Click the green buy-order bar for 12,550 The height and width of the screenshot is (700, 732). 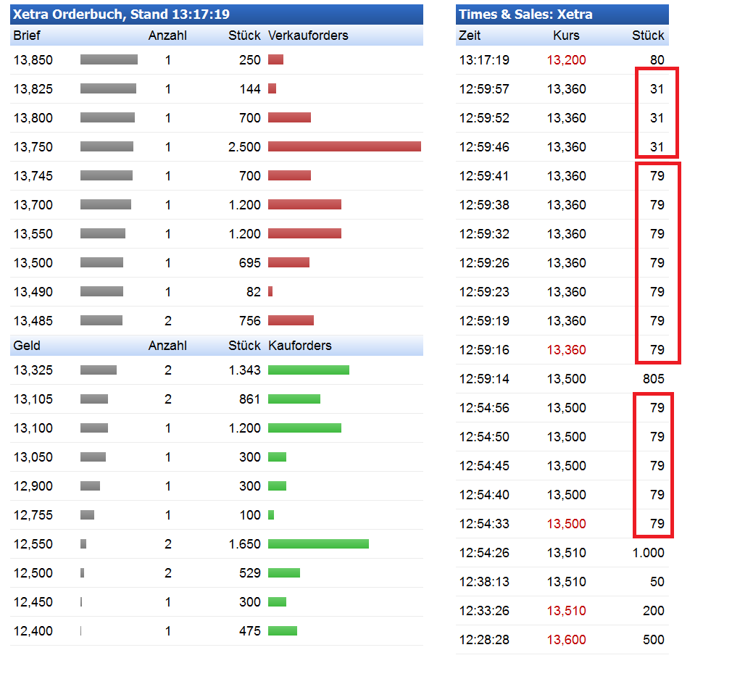coord(318,543)
